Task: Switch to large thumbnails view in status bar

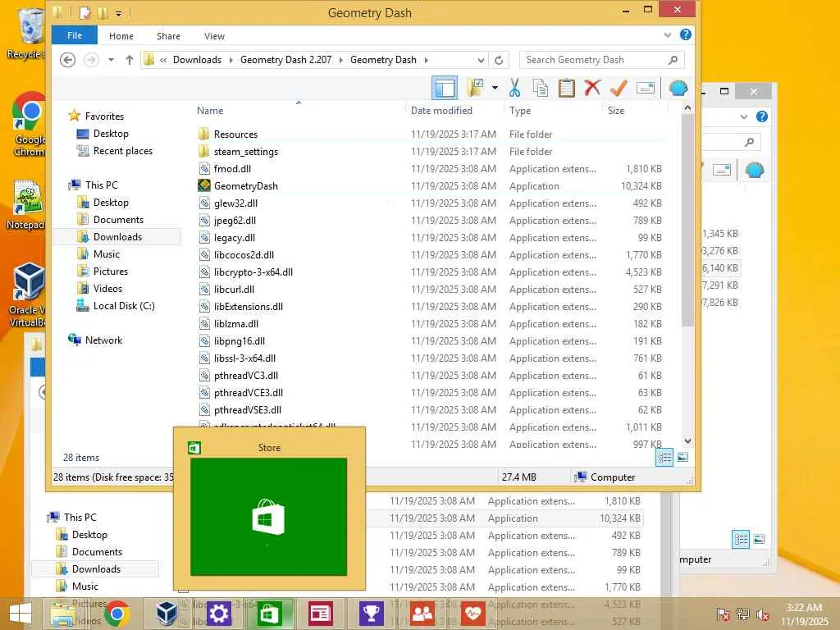Action: tap(682, 457)
